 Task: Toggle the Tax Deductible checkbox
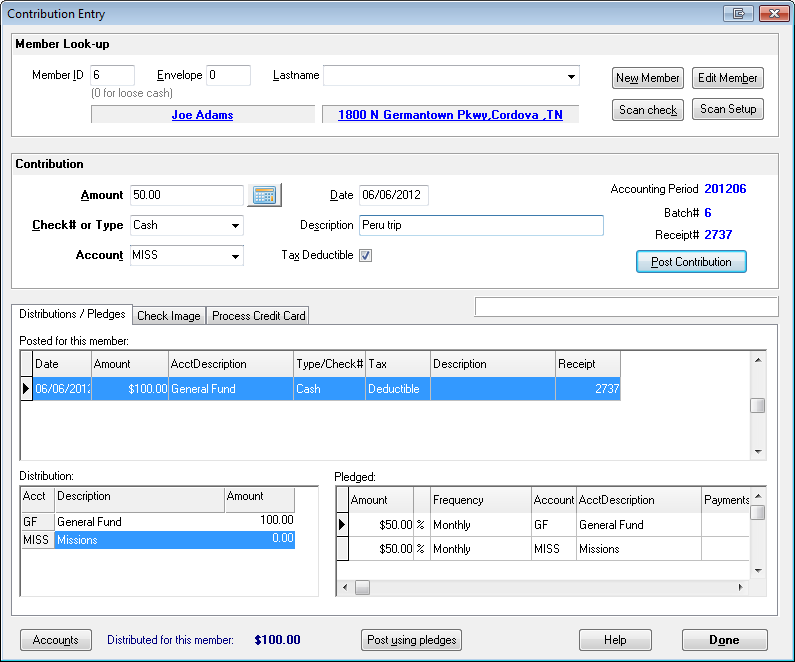pos(365,255)
